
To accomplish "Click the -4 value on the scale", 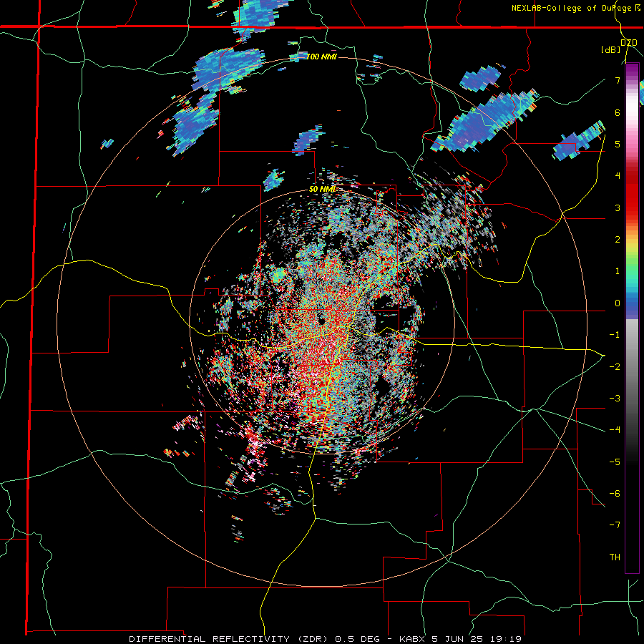I will coord(615,429).
